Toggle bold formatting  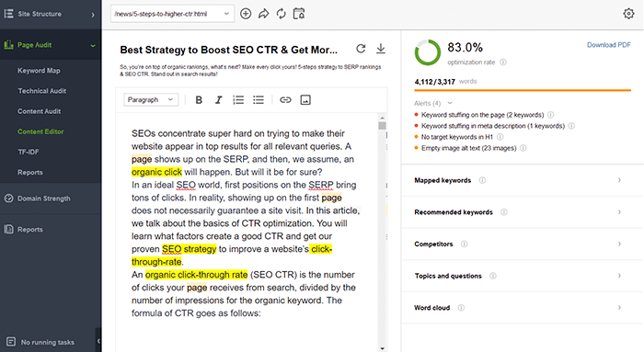coord(199,99)
